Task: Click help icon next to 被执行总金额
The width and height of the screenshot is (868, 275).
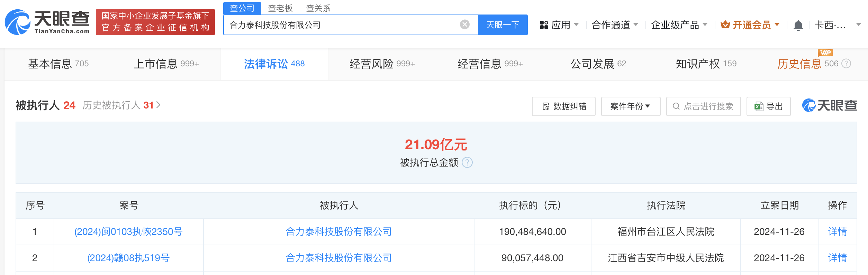Action: 467,162
